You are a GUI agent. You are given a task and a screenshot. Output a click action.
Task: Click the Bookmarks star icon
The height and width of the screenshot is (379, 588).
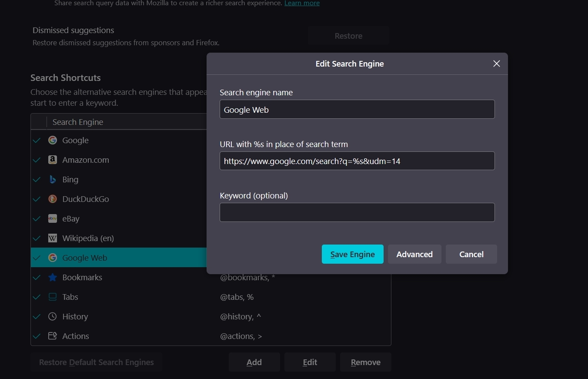pos(53,277)
